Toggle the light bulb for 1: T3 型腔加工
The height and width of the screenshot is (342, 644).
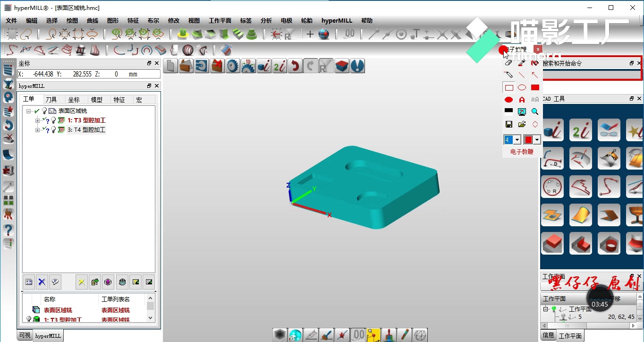coord(53,120)
